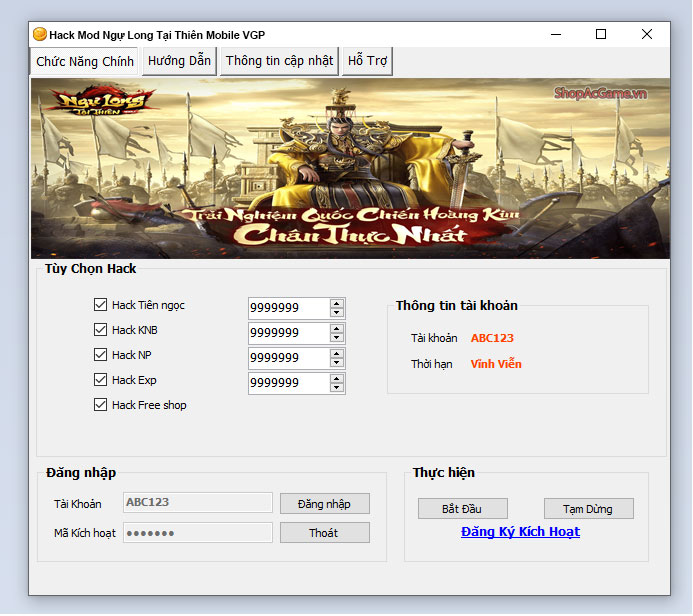
Task: Toggle the Hack Exp checkbox
Action: (x=100, y=380)
